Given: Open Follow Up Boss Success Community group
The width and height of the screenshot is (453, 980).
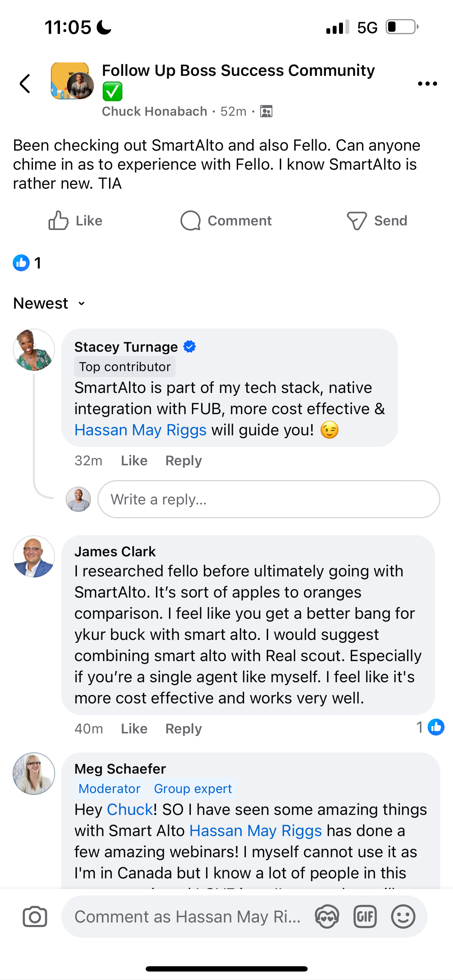Looking at the screenshot, I should coord(238,71).
